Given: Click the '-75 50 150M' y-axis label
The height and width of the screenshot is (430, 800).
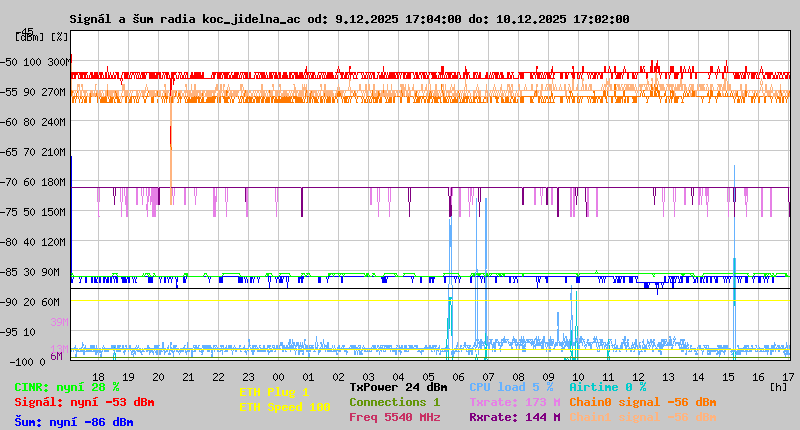Looking at the screenshot, I should click(x=33, y=212).
